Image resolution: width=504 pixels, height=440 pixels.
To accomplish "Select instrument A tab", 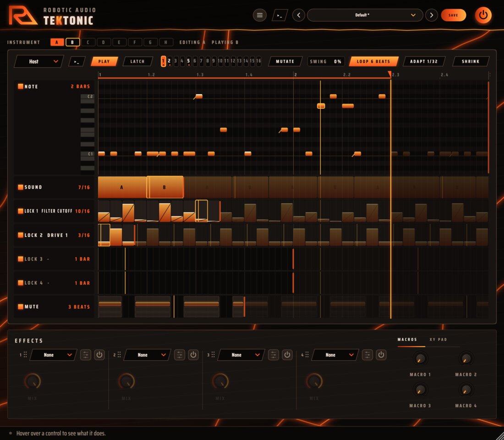I will [x=57, y=42].
